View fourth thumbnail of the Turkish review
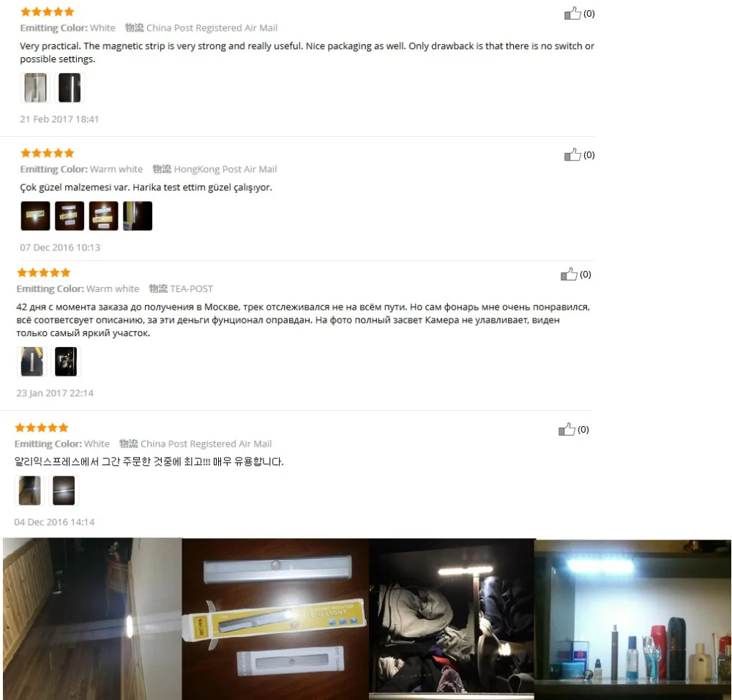 (x=138, y=216)
